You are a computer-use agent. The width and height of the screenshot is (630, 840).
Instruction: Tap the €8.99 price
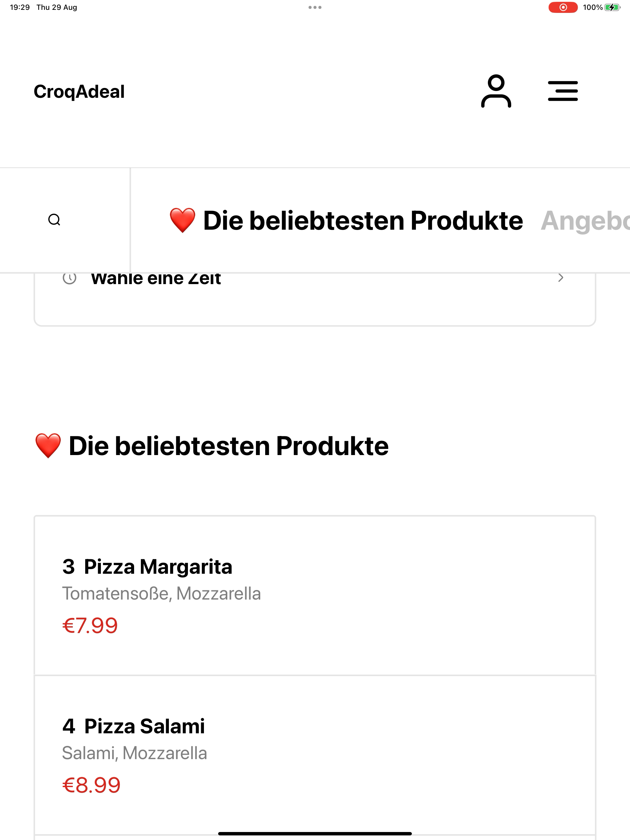click(91, 785)
